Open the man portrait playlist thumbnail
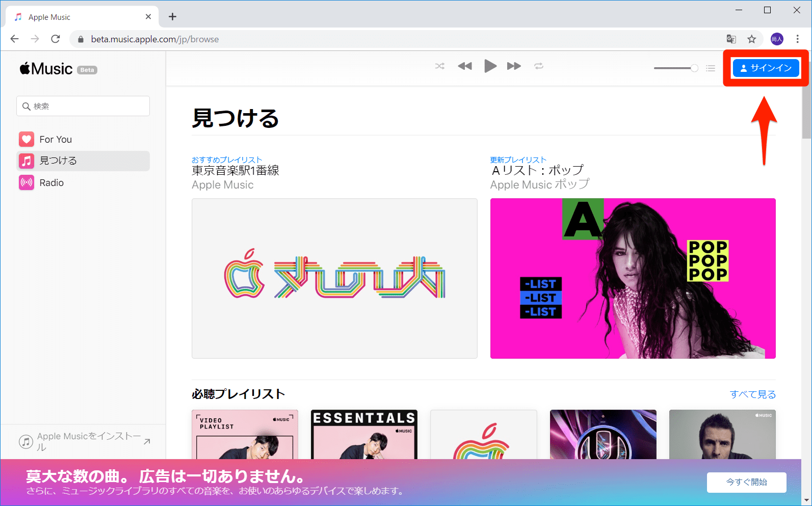Image resolution: width=812 pixels, height=506 pixels. 722,434
